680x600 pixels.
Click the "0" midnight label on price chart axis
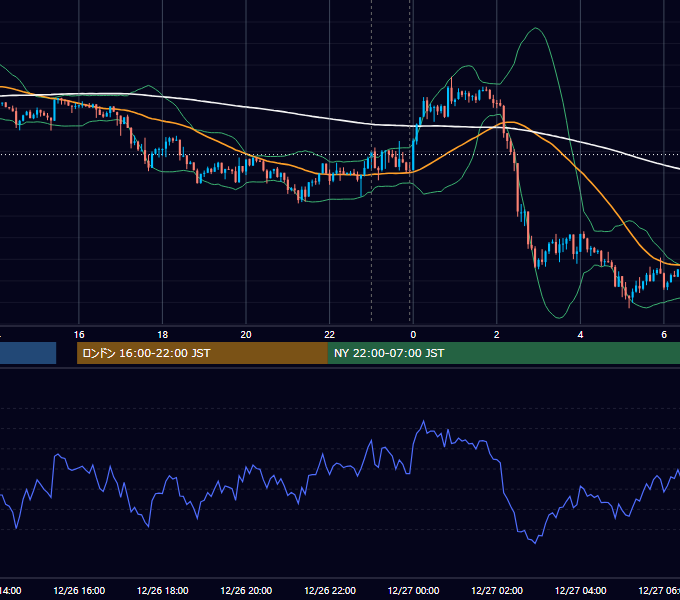point(413,335)
